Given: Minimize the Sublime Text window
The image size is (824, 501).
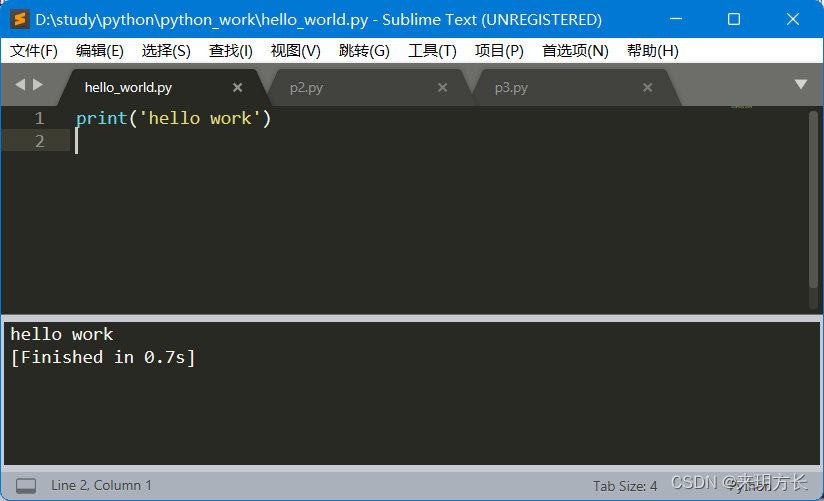Looking at the screenshot, I should click(x=676, y=19).
